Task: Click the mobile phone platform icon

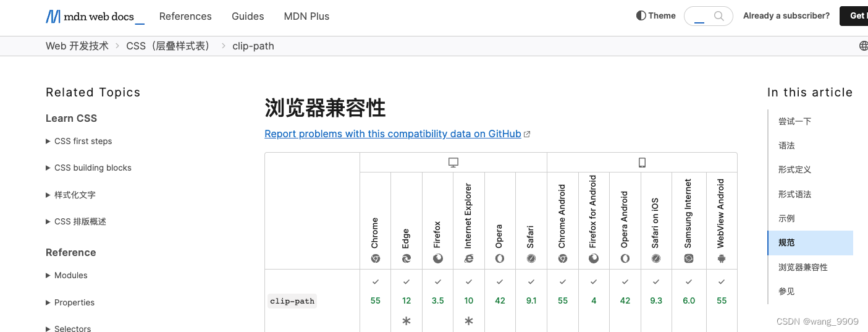Action: click(642, 163)
